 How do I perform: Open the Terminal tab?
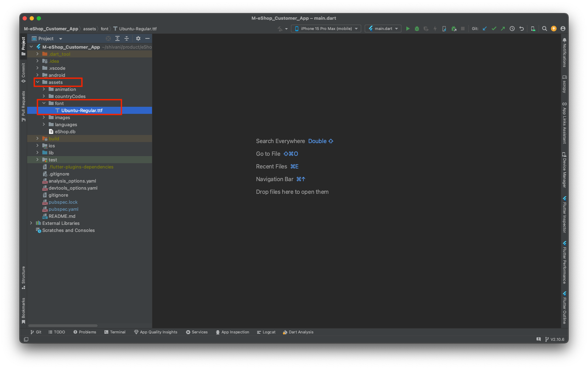coord(115,332)
